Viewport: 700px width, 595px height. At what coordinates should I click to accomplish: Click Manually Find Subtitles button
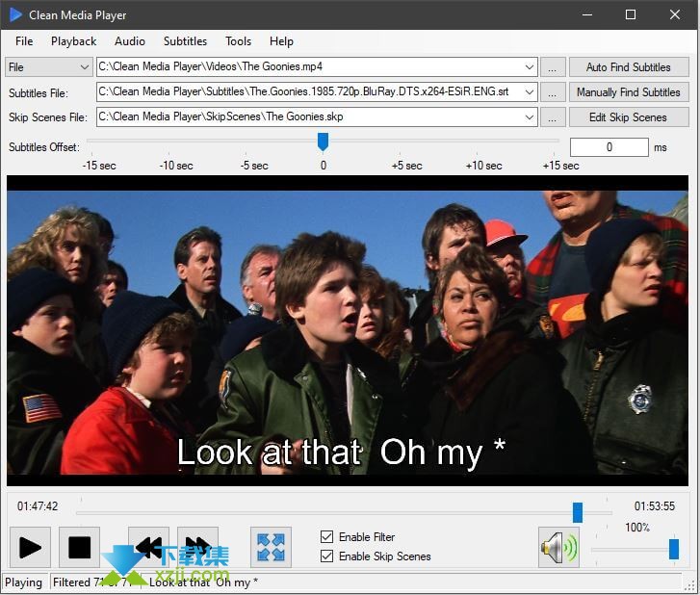[x=629, y=92]
